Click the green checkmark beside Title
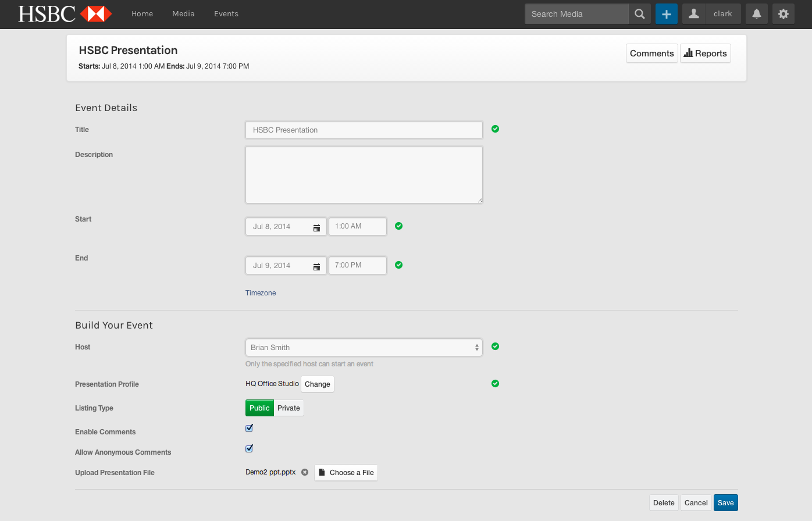Viewport: 812px width, 521px height. pos(496,129)
